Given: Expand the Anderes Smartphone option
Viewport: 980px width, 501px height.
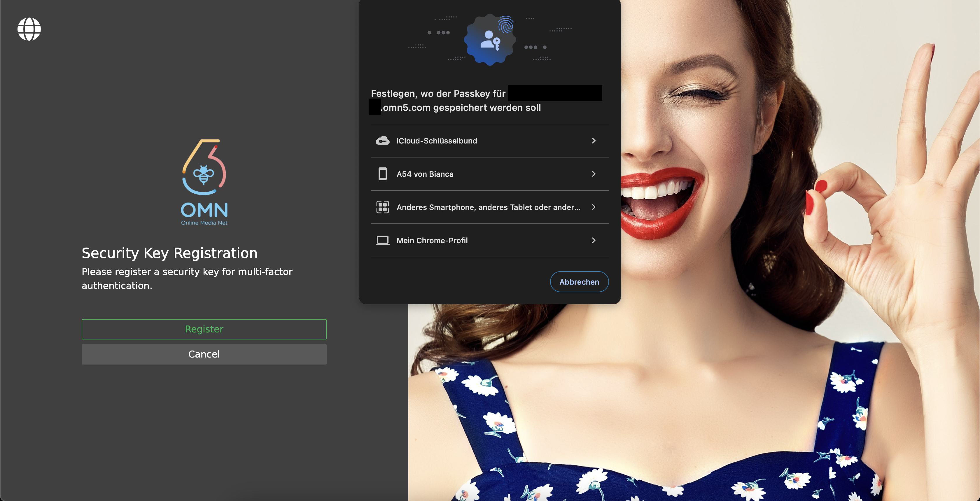Looking at the screenshot, I should pos(594,207).
